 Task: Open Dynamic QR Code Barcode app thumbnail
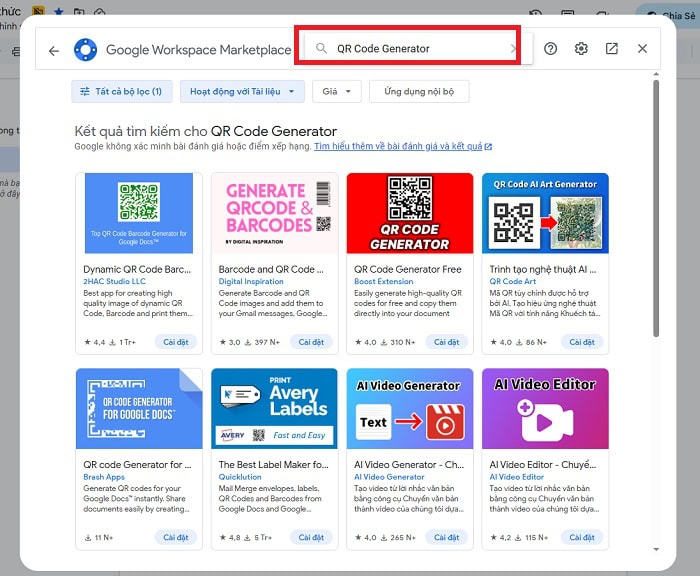(x=139, y=213)
